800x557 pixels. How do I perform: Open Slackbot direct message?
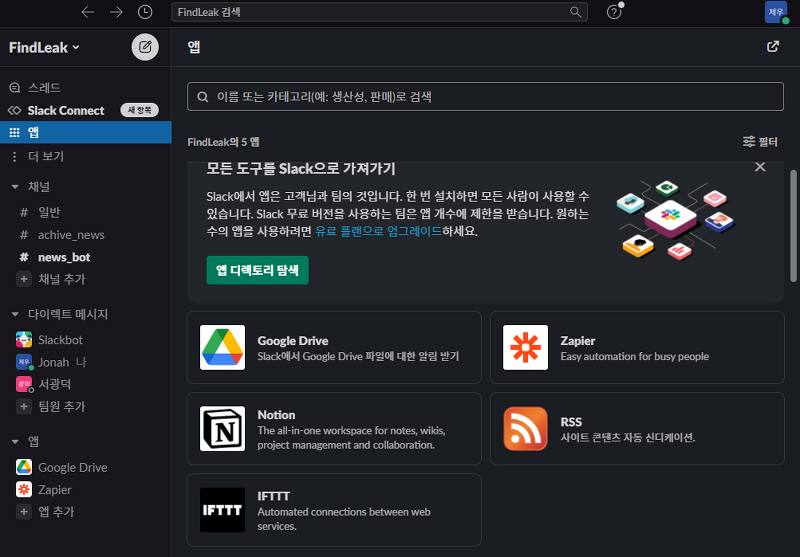[86, 340]
